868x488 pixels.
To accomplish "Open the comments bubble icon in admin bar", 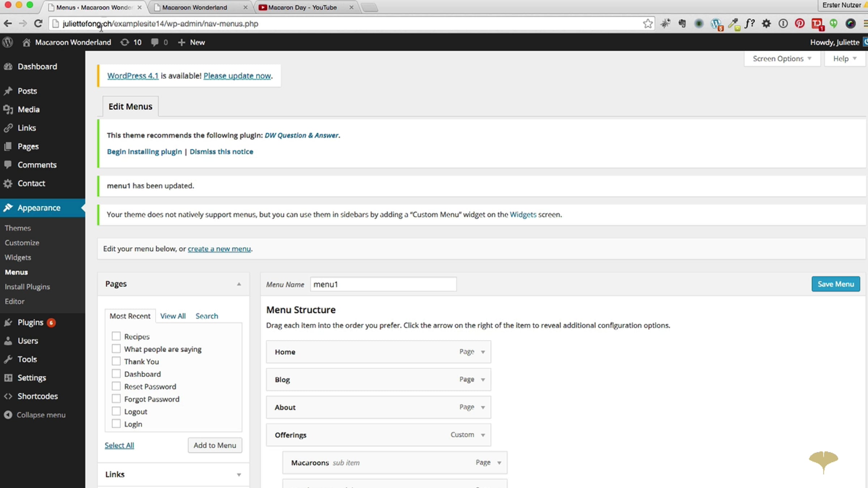I will tap(155, 42).
